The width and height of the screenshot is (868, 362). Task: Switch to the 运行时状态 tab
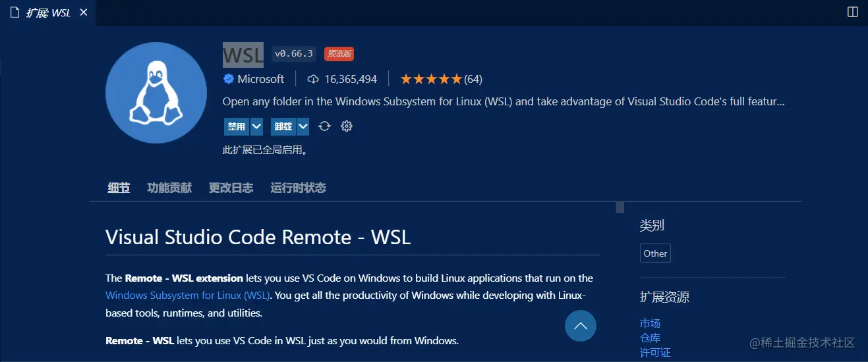(x=298, y=188)
